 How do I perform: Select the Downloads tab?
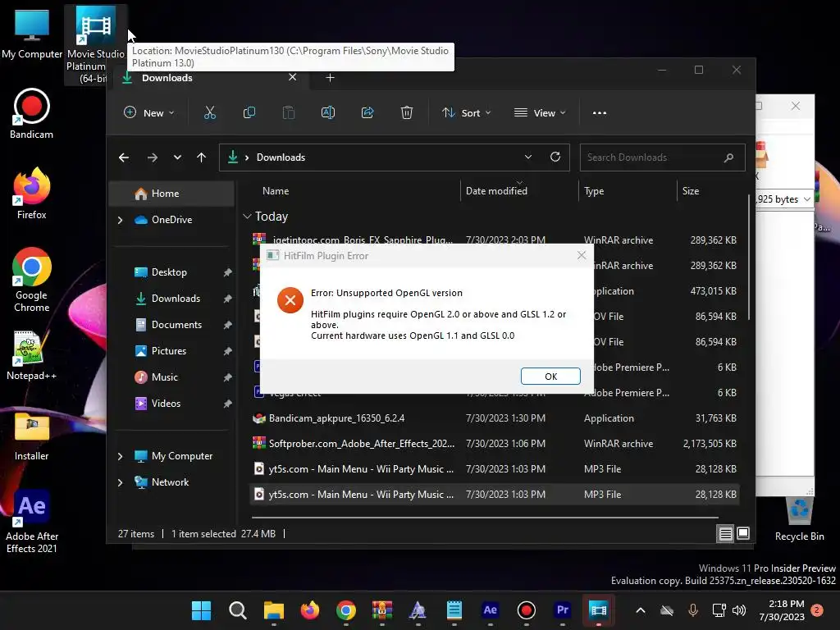209,78
